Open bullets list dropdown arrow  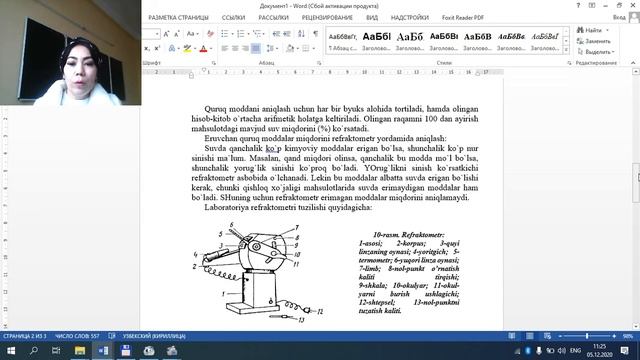[232, 34]
